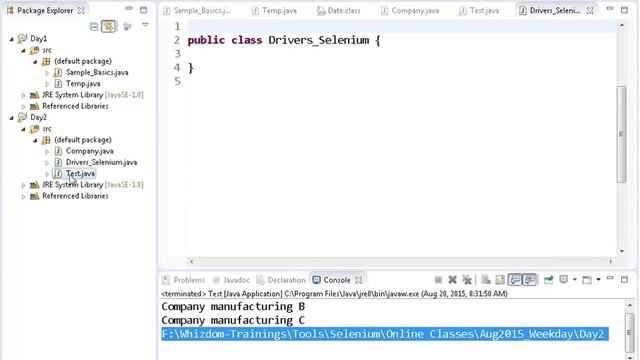Image resolution: width=640 pixels, height=360 pixels.
Task: Select Day1 project icon
Action: tap(22, 38)
